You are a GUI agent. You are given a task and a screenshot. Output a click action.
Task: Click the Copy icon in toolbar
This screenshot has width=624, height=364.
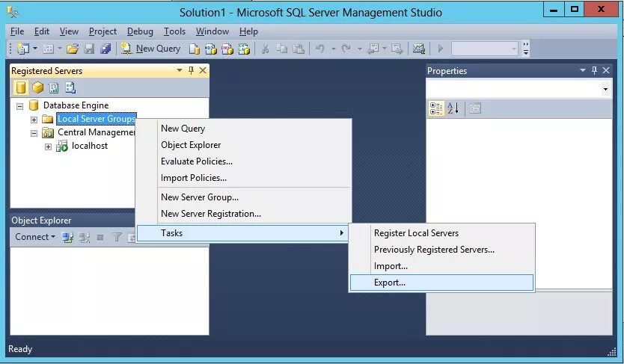click(x=282, y=49)
